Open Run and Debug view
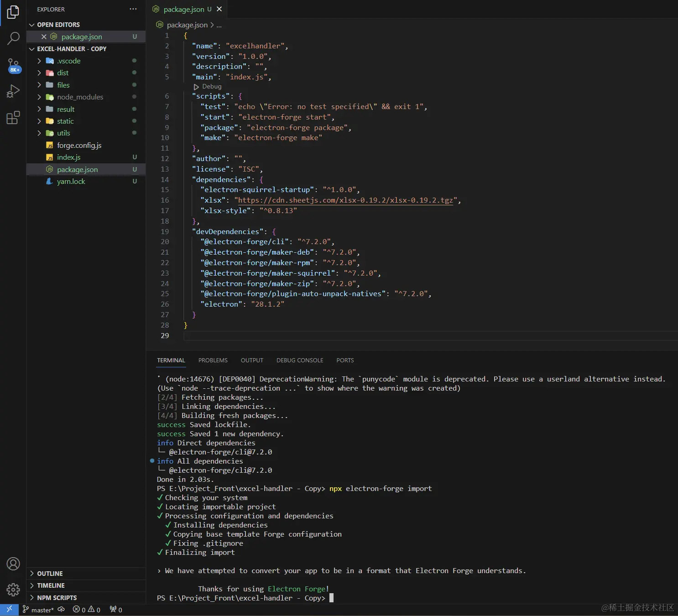 click(x=13, y=91)
